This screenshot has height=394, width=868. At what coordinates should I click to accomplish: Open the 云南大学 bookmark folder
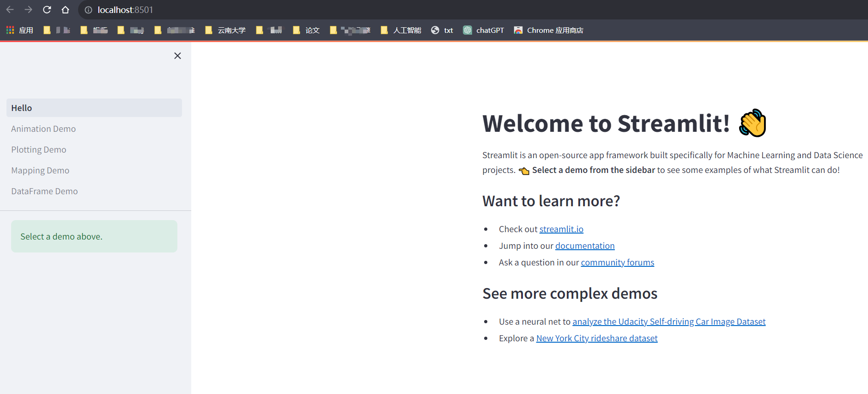225,30
